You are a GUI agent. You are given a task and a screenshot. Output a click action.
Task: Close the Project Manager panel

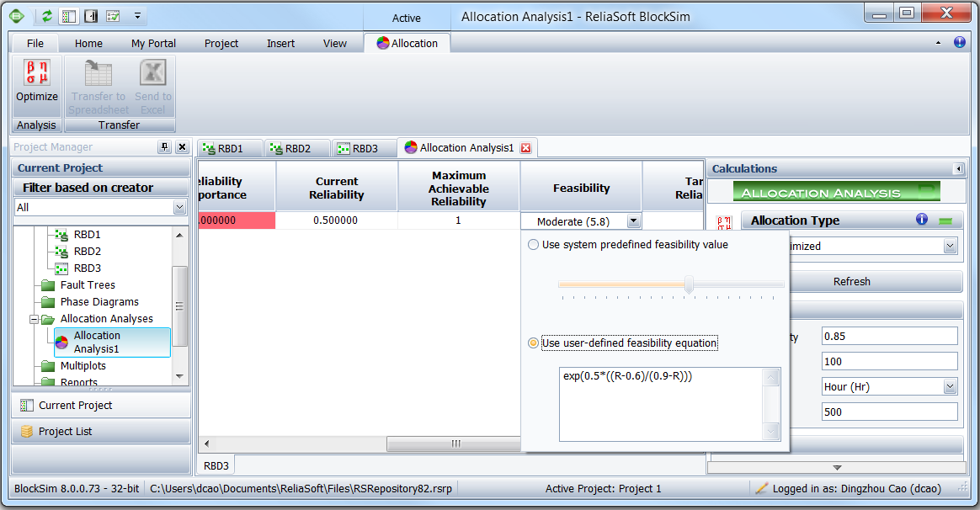(182, 147)
